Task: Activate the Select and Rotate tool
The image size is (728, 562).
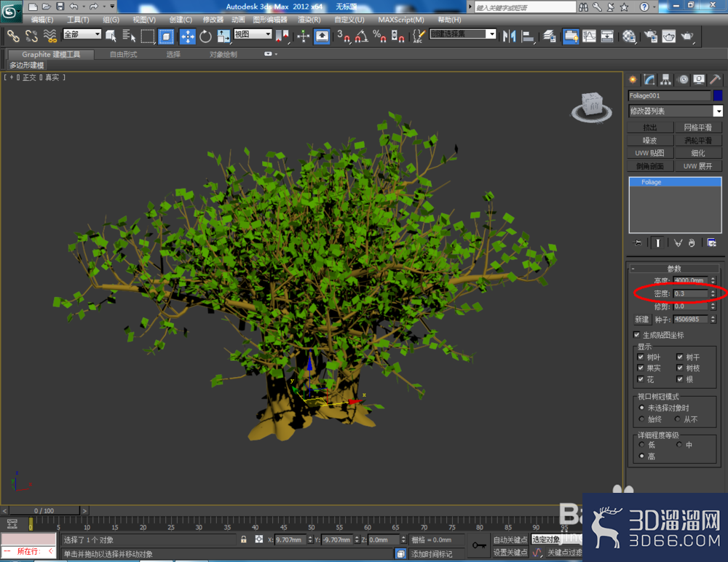Action: point(205,36)
